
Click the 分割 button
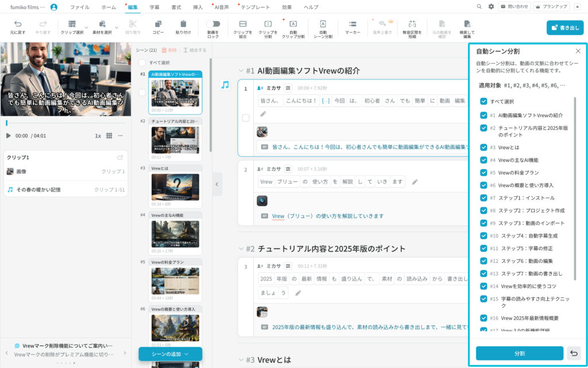click(x=519, y=353)
